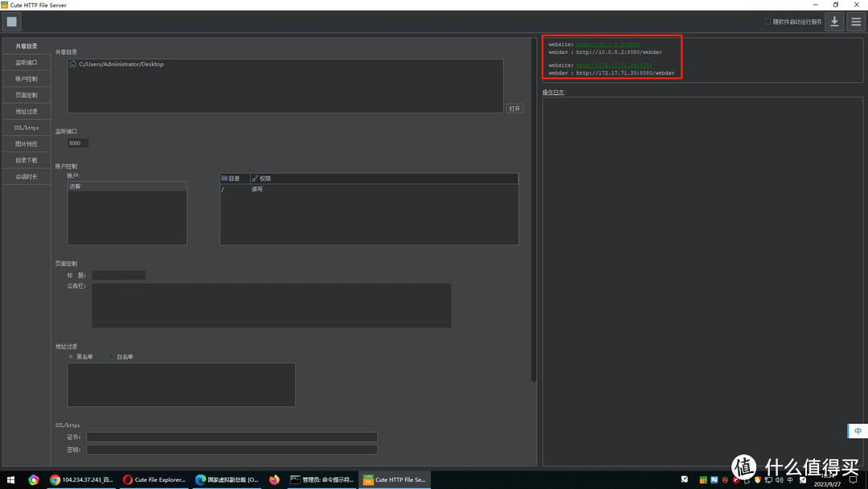Click webdav address http://172.17.71.33:8080/webdav
This screenshot has height=489, width=868.
(625, 73)
